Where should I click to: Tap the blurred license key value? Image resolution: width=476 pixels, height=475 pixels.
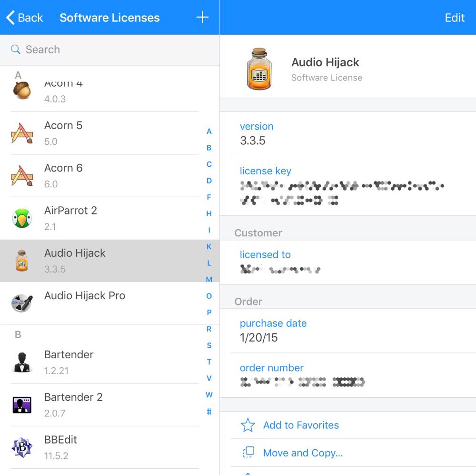[342, 192]
